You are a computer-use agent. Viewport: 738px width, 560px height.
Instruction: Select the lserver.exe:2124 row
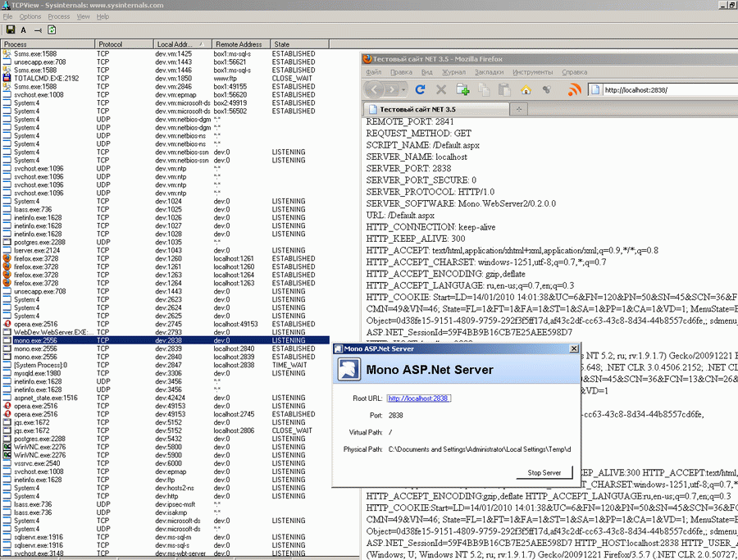click(165, 250)
